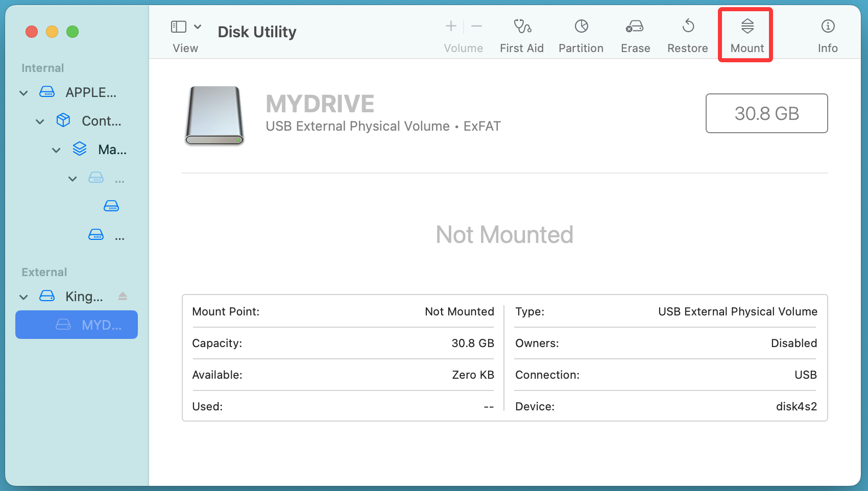The height and width of the screenshot is (491, 868).
Task: Collapse the Macintosh HD volume group
Action: pos(56,150)
